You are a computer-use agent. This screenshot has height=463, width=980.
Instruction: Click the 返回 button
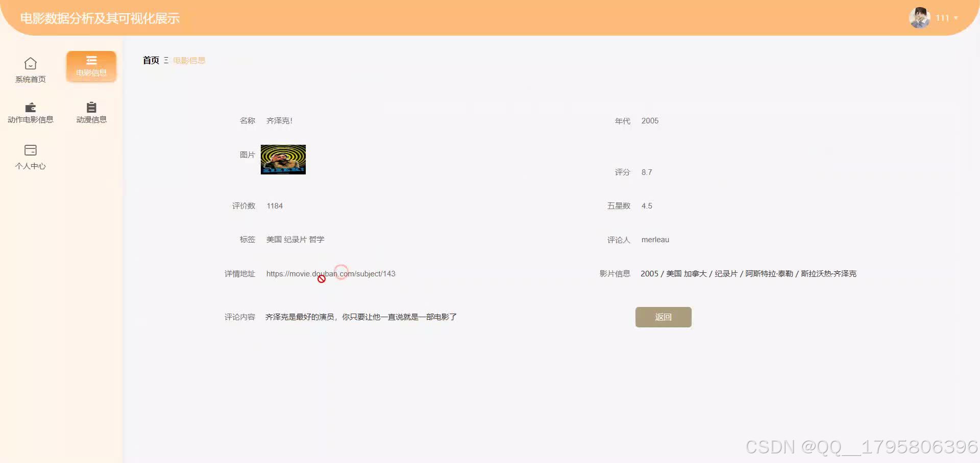663,317
